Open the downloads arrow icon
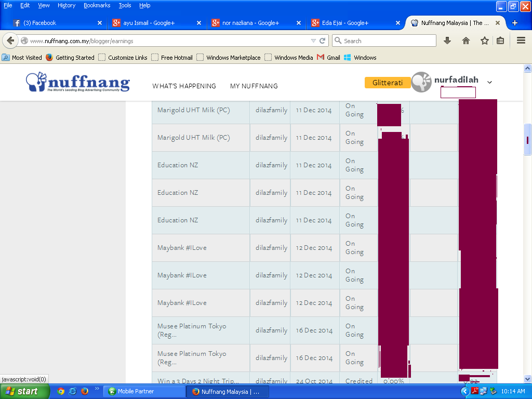This screenshot has width=532, height=399. 447,41
